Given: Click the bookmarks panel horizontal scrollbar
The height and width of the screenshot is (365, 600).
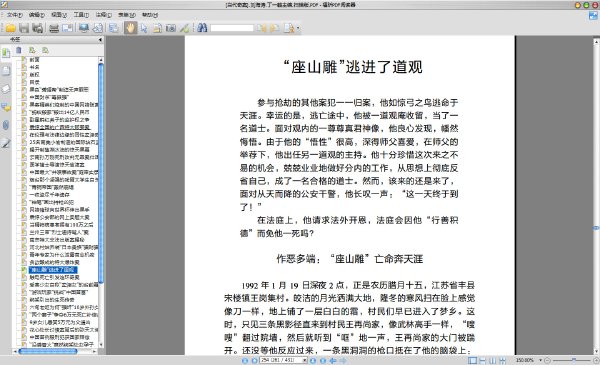Looking at the screenshot, I should coord(48,351).
